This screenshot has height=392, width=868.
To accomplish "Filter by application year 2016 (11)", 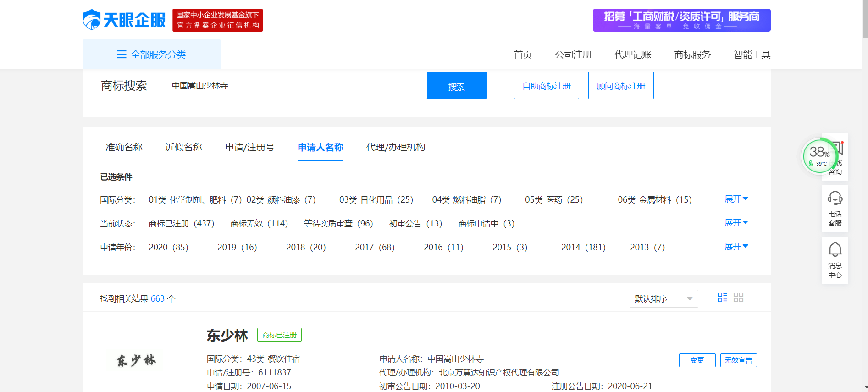I will coord(443,247).
